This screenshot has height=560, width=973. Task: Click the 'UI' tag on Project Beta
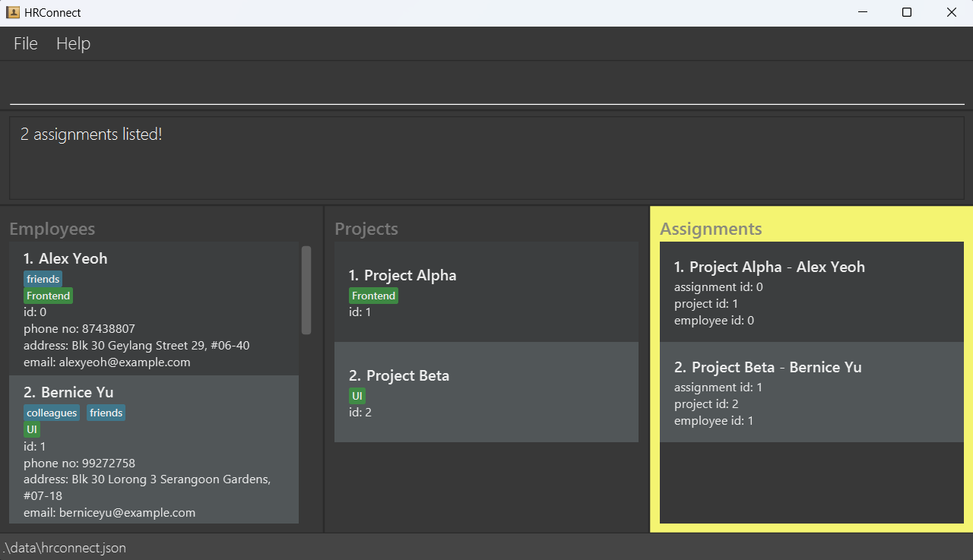[357, 396]
